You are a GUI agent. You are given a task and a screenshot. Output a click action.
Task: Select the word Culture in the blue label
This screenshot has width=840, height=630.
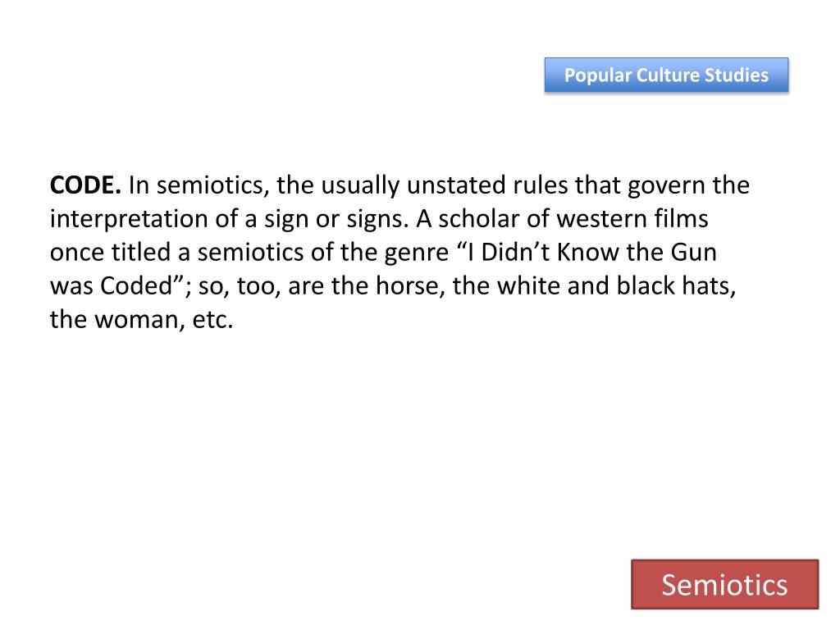pyautogui.click(x=668, y=75)
